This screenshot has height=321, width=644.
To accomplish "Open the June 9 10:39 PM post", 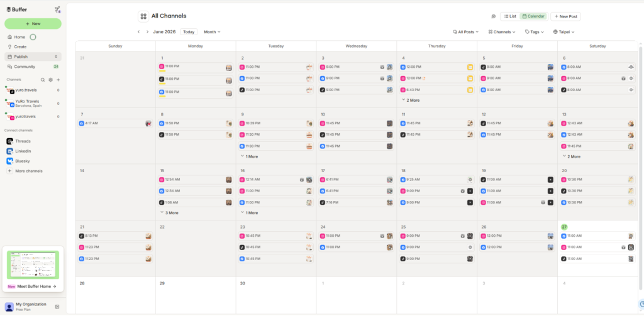I will click(x=276, y=123).
